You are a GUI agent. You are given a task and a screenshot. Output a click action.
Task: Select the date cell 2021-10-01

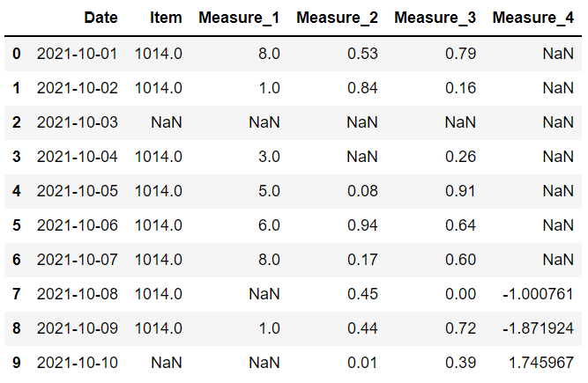point(77,55)
